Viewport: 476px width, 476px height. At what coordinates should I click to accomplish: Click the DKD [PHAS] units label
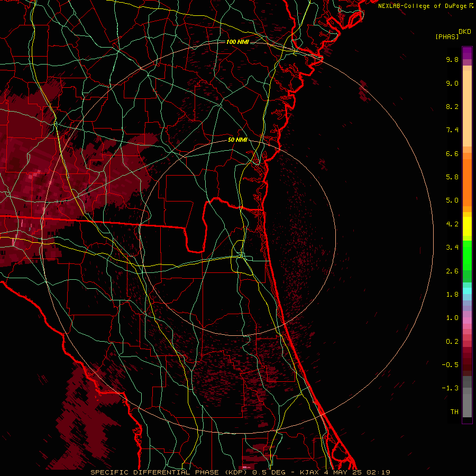tap(453, 34)
